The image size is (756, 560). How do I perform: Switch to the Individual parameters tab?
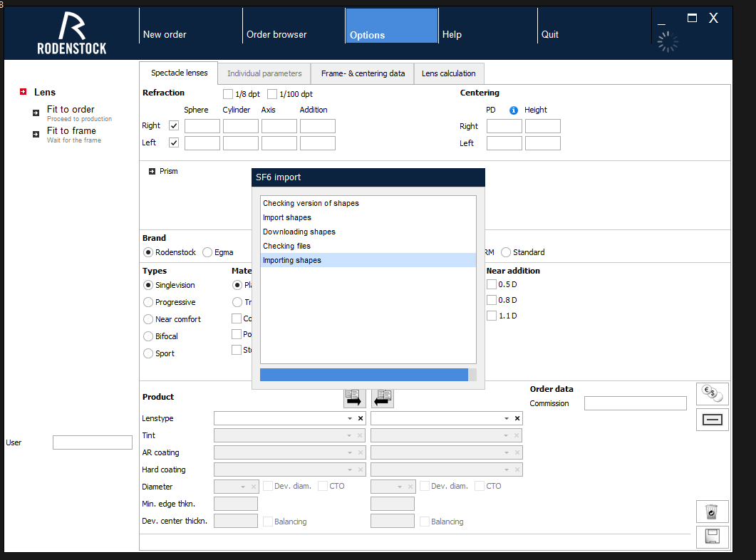click(264, 73)
